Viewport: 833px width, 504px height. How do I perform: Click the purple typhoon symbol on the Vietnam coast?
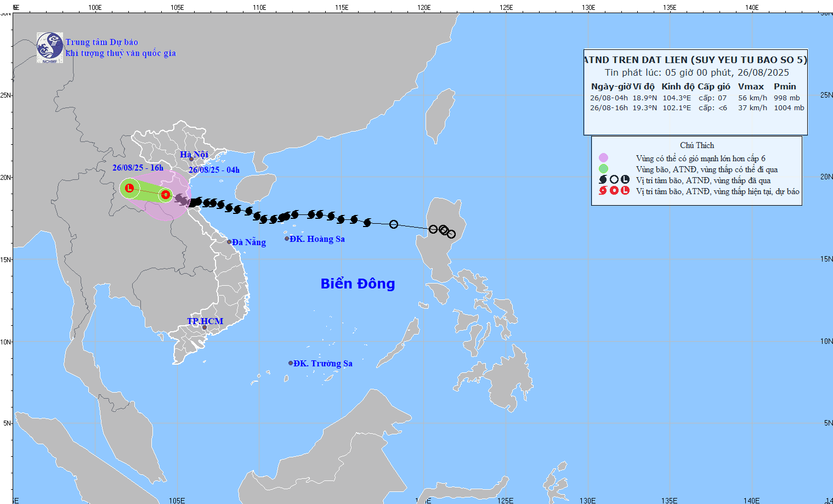click(x=183, y=200)
